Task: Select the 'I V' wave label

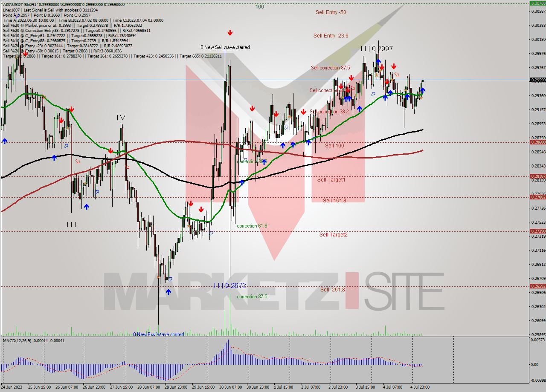Action: coord(121,117)
